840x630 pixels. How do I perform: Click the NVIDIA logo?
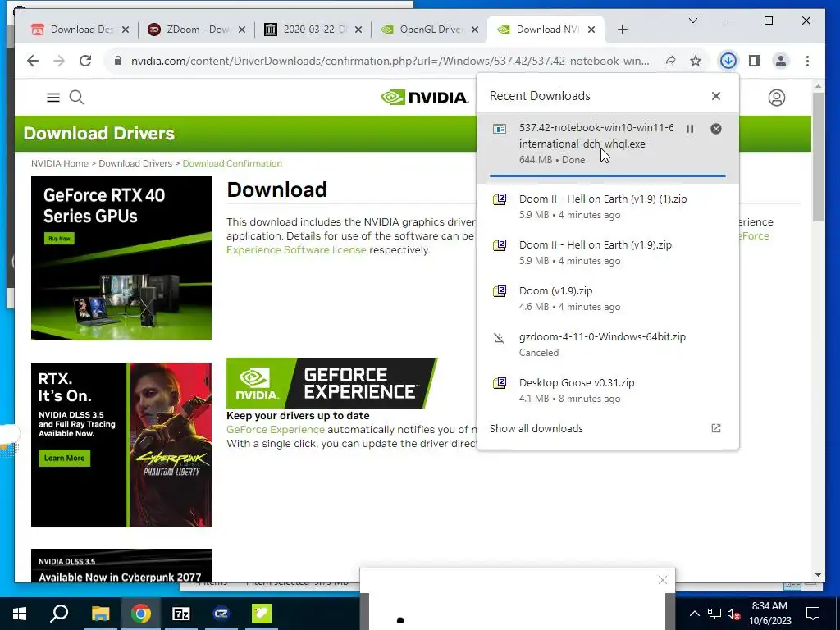click(x=424, y=97)
